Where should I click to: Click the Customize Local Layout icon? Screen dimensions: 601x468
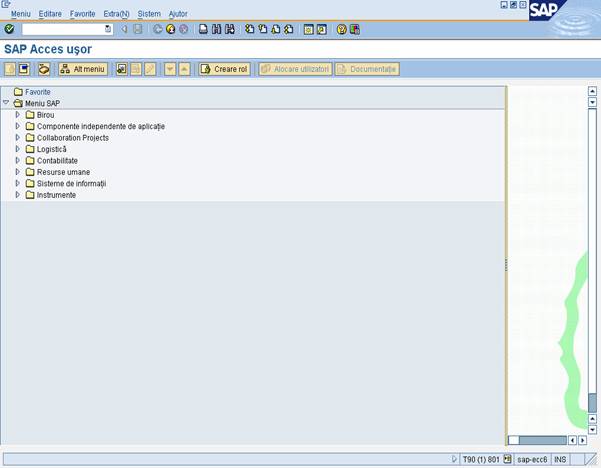(x=355, y=30)
